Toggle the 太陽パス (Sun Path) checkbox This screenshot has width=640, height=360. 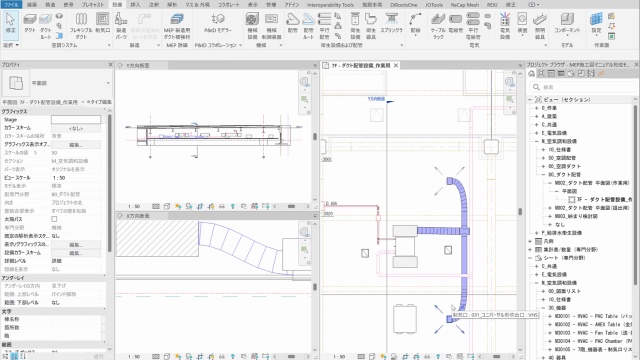54,219
